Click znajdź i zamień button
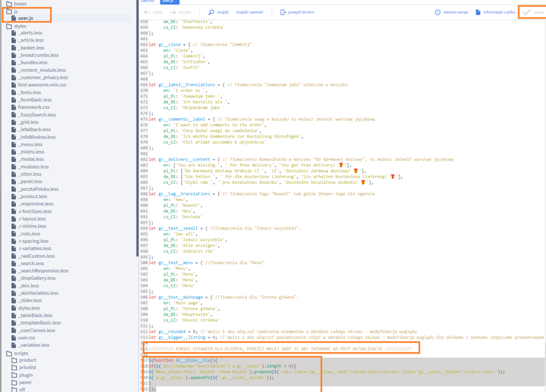The height and width of the screenshot is (392, 546). [x=249, y=12]
